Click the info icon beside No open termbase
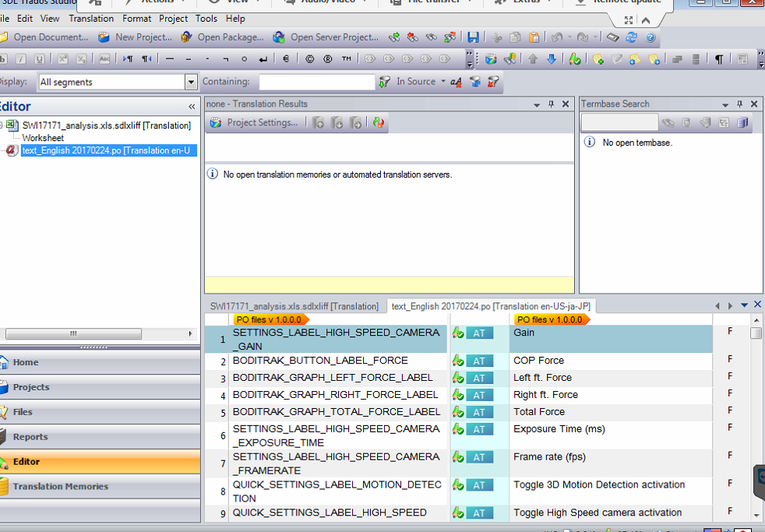 click(x=590, y=143)
